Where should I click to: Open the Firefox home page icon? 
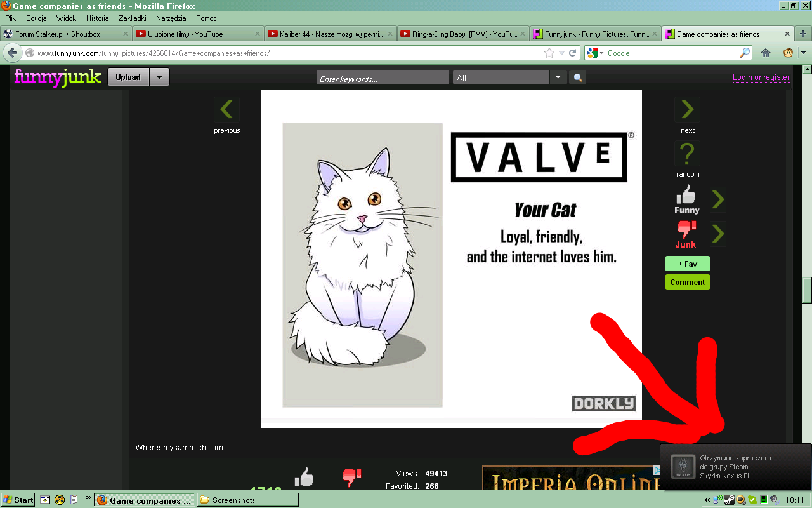pos(766,53)
